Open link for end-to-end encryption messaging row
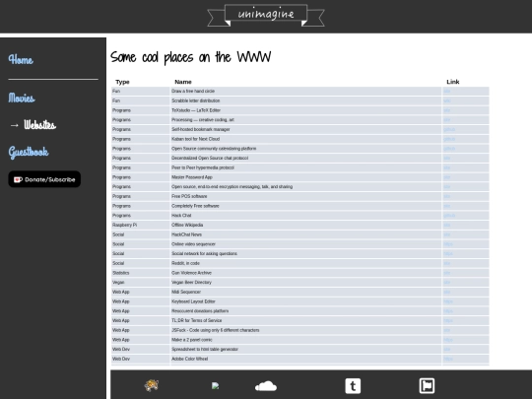 [446, 186]
